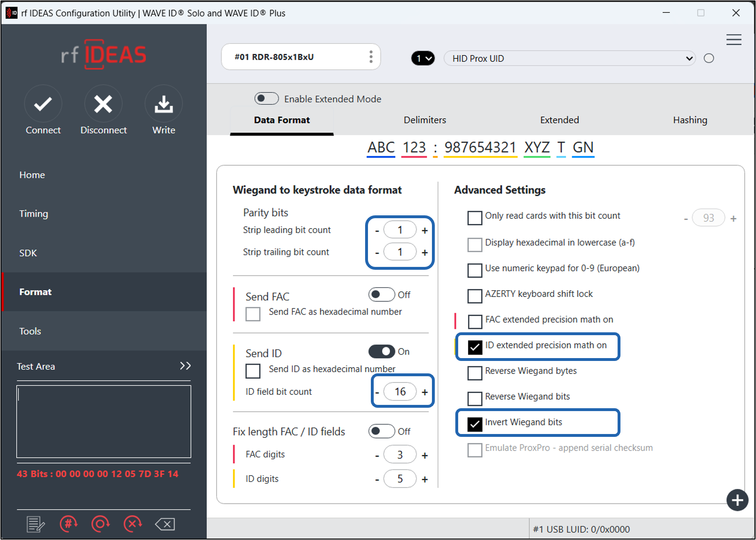The height and width of the screenshot is (540, 756).
Task: Toggle Enable Extended Mode switch
Action: tap(266, 98)
